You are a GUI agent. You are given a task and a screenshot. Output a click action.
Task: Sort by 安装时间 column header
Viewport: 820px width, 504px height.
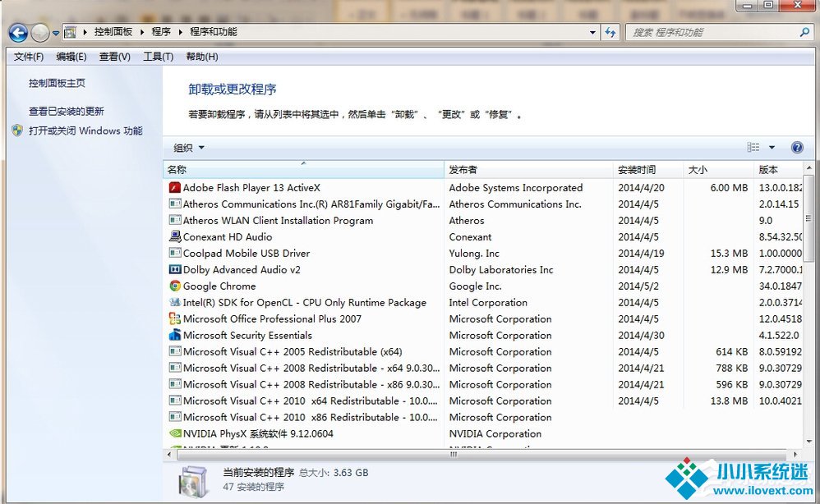[648, 170]
